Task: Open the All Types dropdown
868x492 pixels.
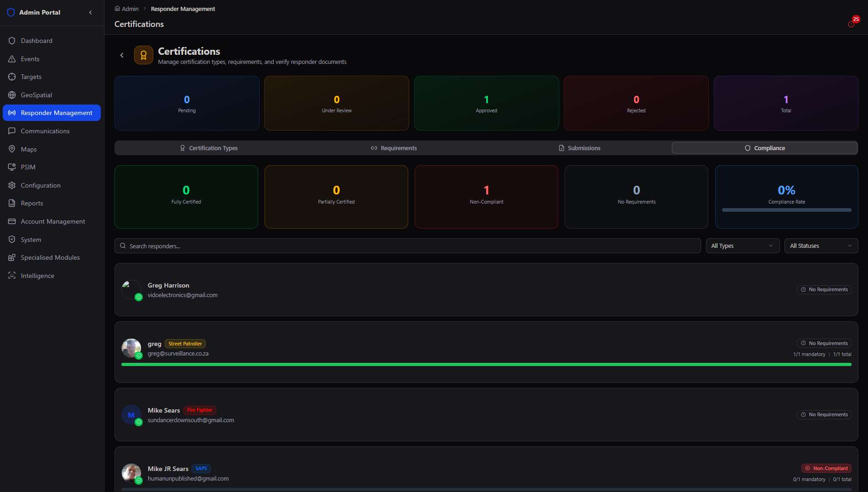Action: (x=743, y=246)
